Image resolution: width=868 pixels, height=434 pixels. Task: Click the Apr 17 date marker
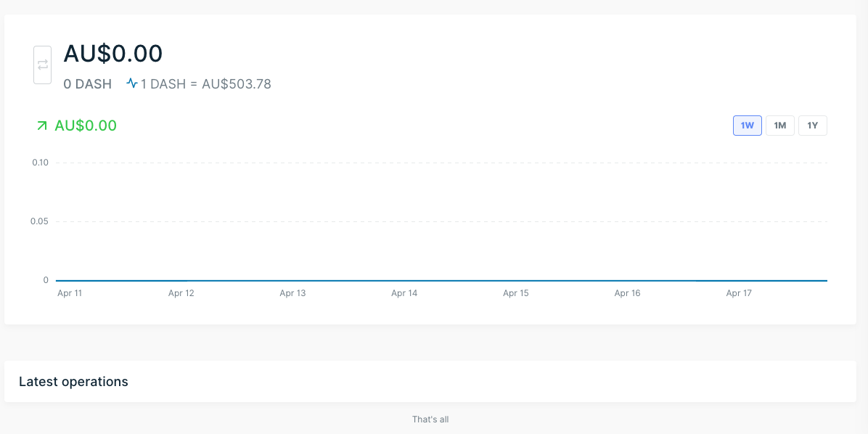click(739, 293)
